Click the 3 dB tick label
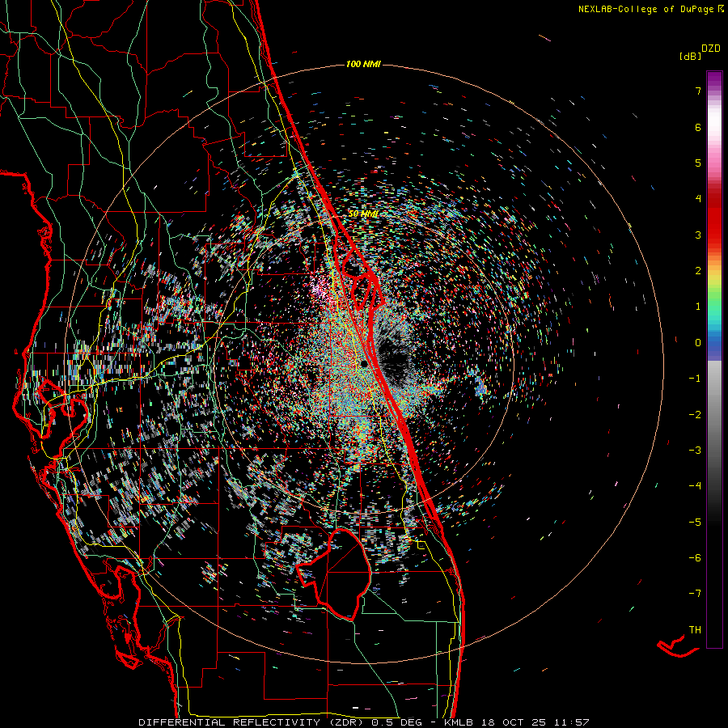 (698, 235)
